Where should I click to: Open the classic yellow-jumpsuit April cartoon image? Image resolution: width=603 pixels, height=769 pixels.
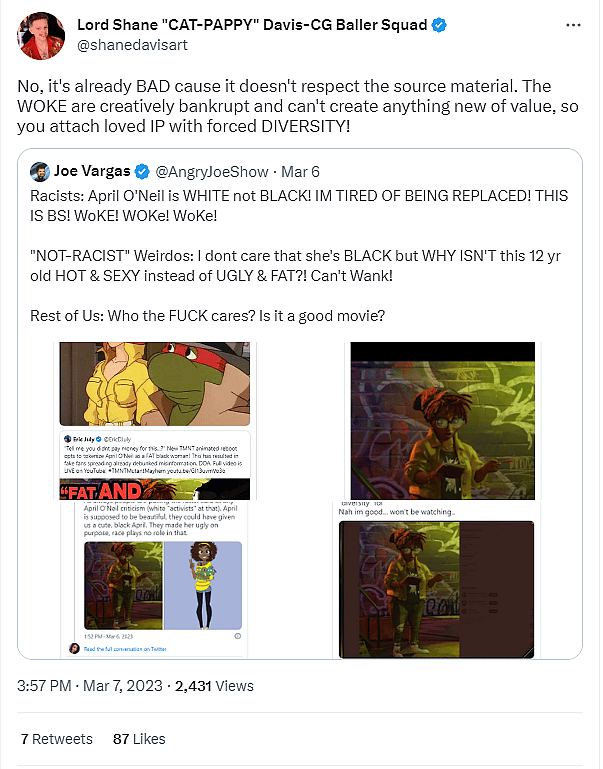(x=155, y=420)
